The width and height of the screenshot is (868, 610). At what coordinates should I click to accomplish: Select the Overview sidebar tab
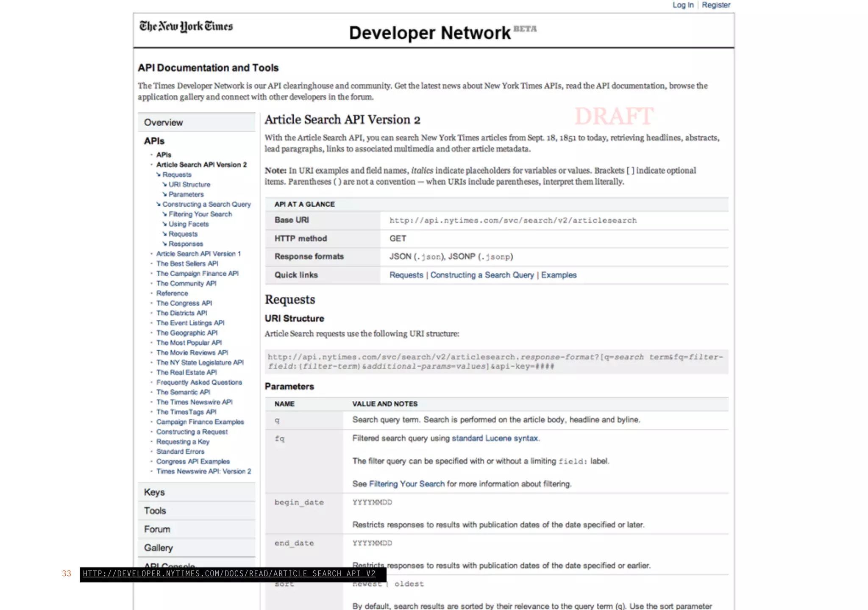[164, 122]
